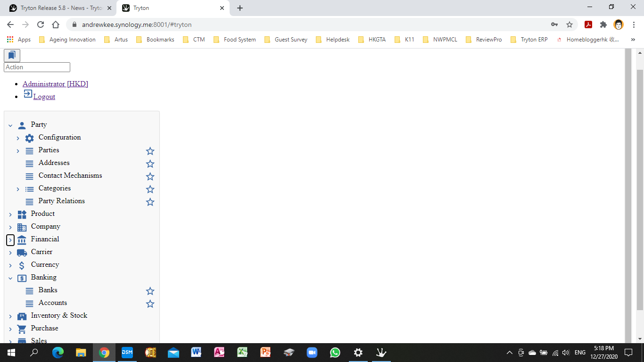
Task: Open Zoom from the taskbar
Action: tap(312, 353)
